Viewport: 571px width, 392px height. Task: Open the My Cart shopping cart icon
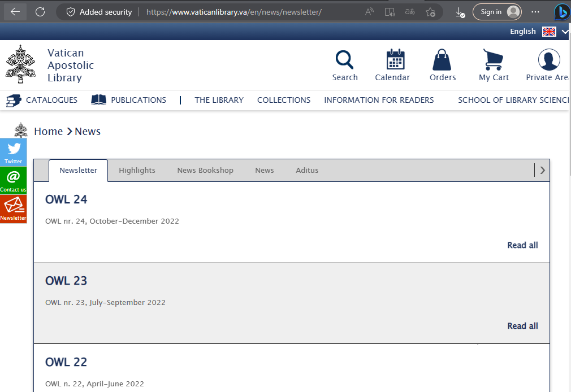[493, 60]
